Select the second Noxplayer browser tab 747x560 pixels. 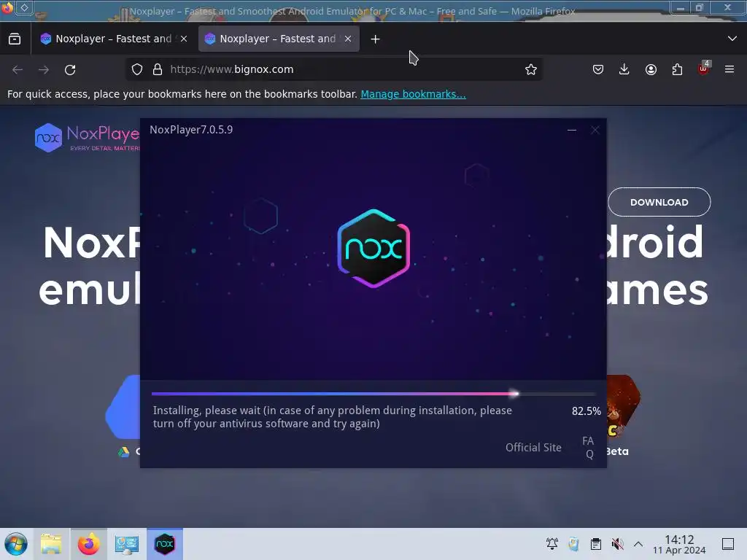[x=279, y=39]
